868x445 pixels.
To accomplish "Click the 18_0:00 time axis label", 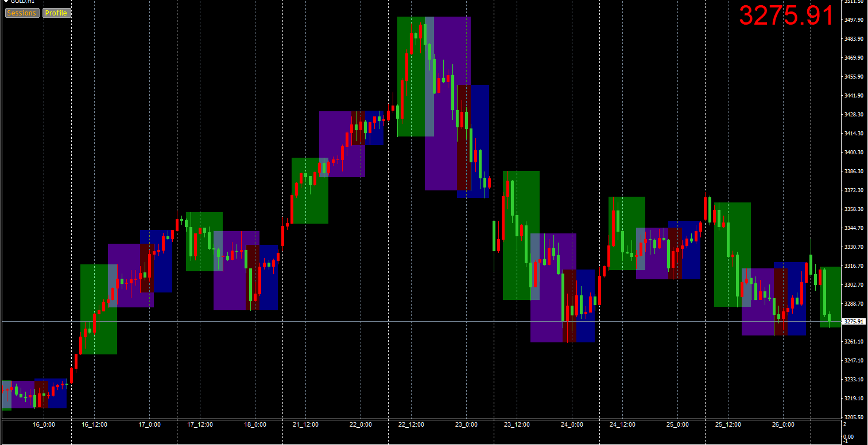I will [255, 425].
